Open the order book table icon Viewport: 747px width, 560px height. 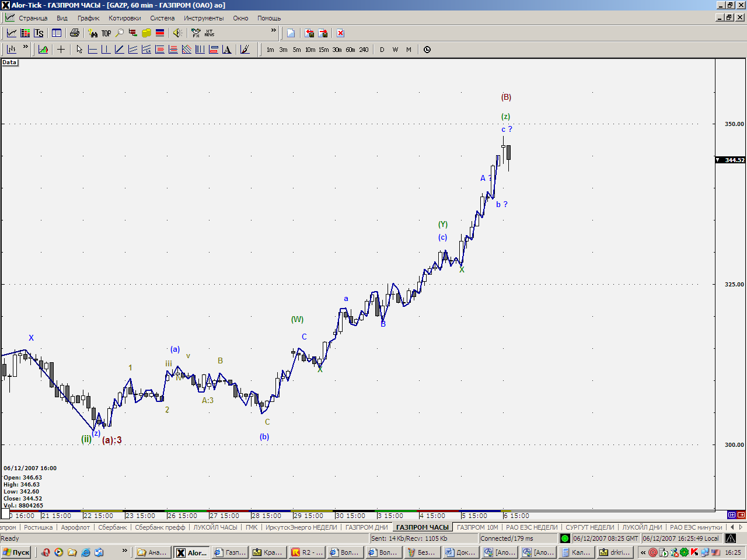(57, 33)
